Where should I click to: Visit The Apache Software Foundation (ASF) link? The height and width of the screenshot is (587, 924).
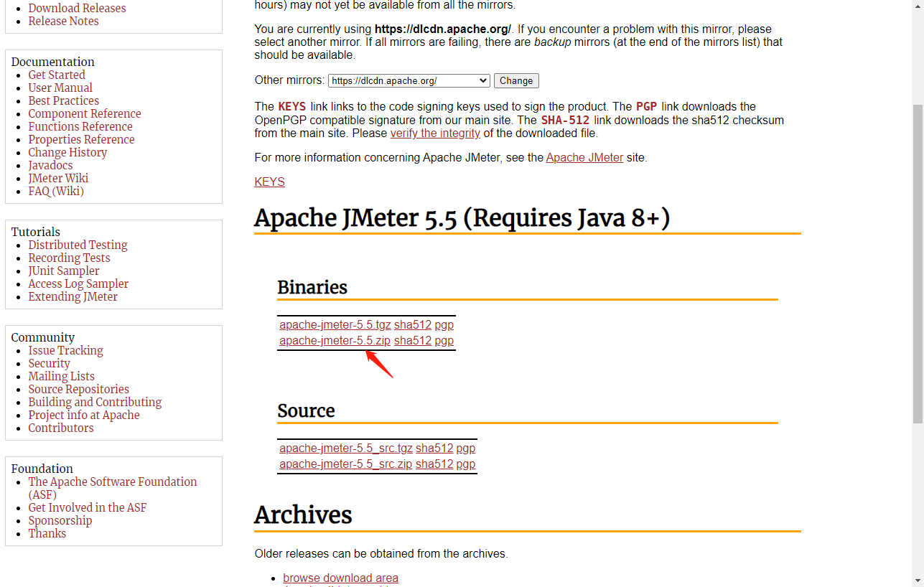click(x=112, y=488)
